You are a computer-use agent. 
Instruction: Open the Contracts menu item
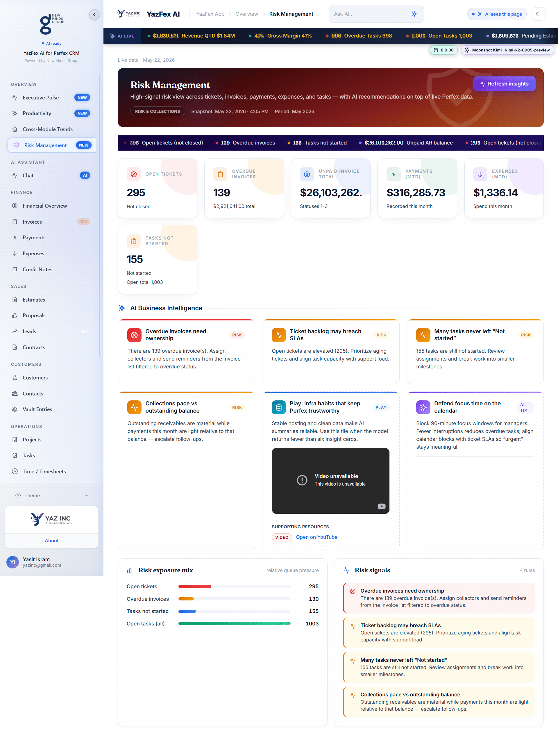click(52, 347)
